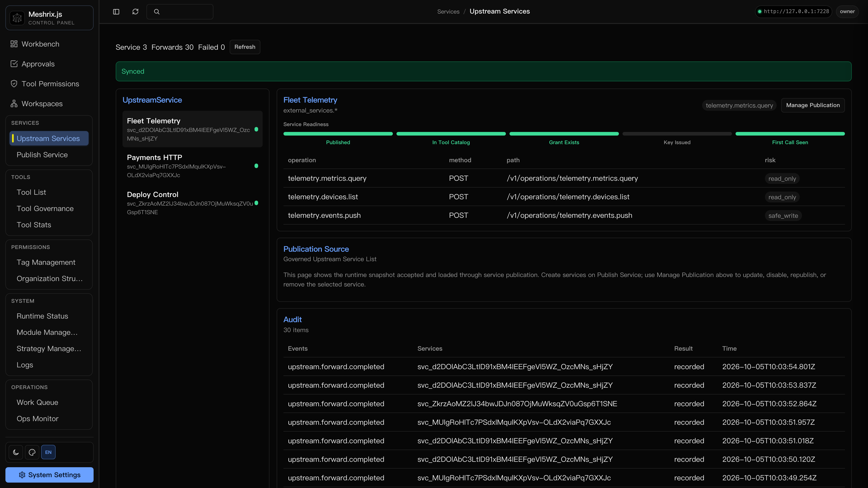
Task: Open Strategy Management page
Action: (49, 349)
